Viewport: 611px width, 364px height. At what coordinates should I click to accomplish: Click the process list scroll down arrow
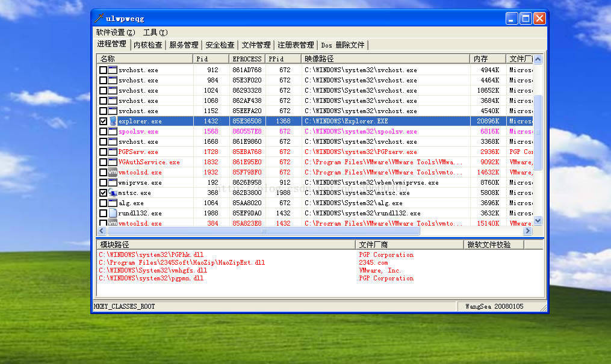click(x=538, y=221)
